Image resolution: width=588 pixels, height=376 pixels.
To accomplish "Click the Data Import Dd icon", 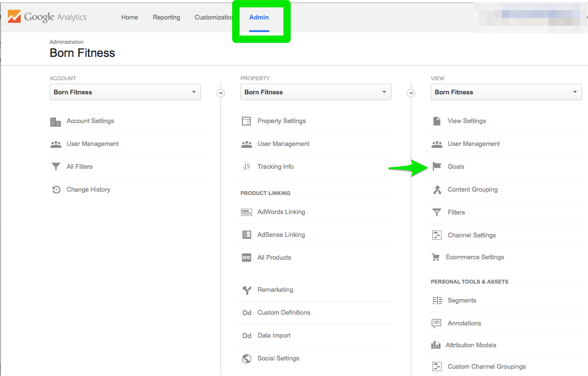I will click(x=247, y=336).
